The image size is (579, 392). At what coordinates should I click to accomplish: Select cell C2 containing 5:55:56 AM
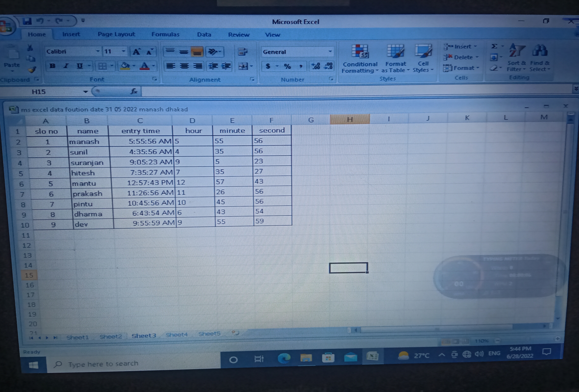coord(141,141)
